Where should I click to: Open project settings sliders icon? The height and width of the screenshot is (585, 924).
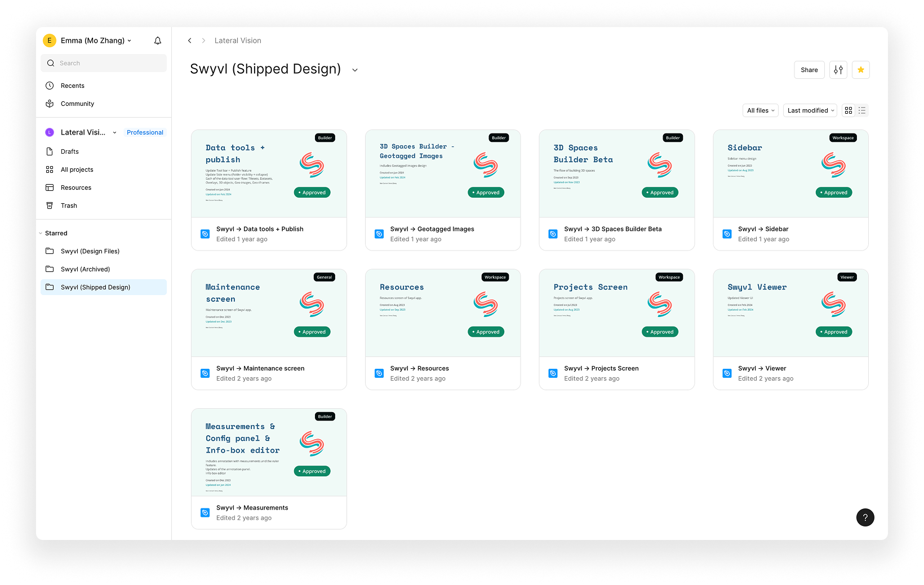click(x=838, y=70)
